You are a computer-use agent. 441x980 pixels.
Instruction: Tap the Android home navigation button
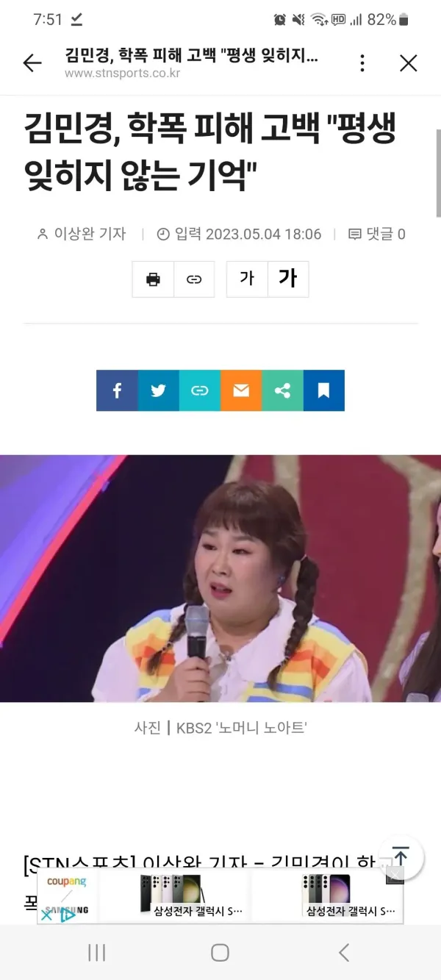[x=220, y=953]
